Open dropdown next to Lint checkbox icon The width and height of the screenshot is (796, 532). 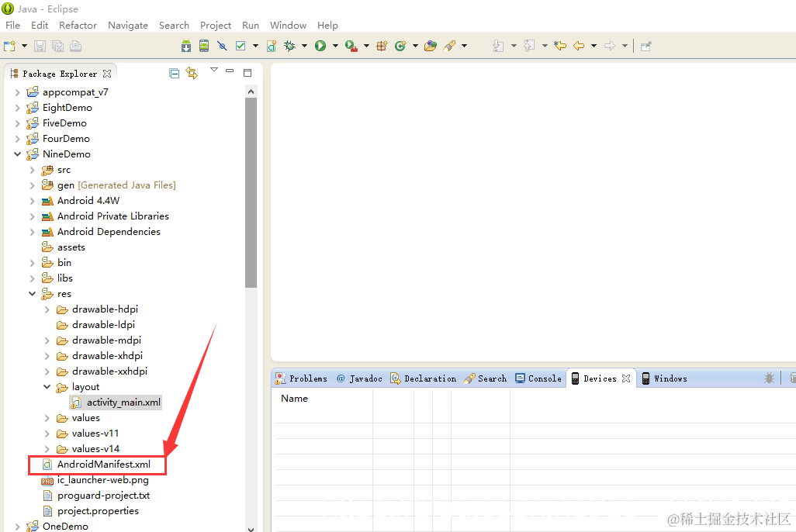click(x=255, y=47)
